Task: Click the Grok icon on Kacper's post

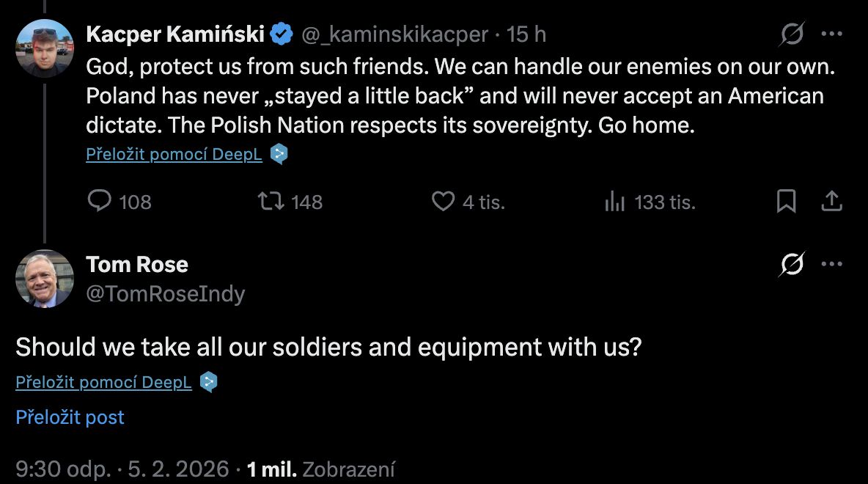Action: 792,34
